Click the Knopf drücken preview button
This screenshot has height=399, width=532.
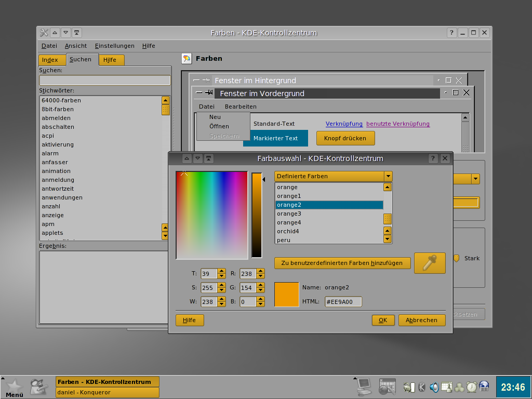point(345,138)
